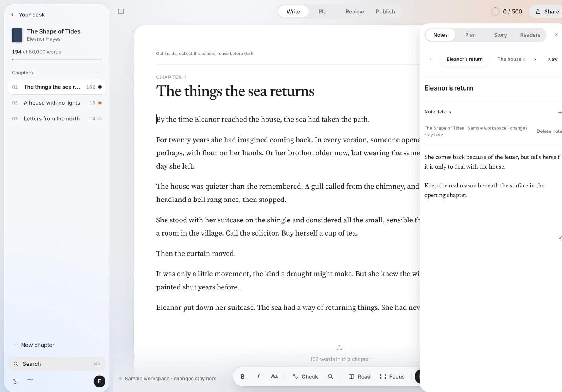Viewport: 562px width, 392px height.
Task: Open the Story tab in the side panel
Action: click(500, 35)
